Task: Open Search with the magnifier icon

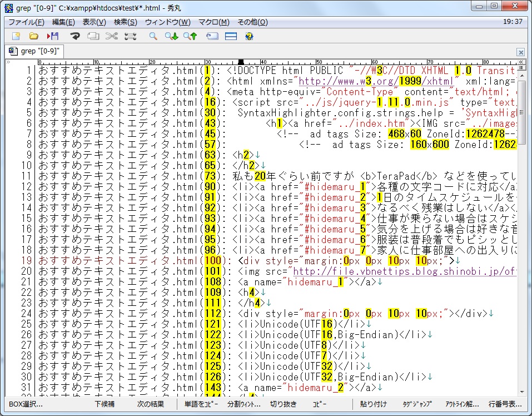Action: pos(153,36)
